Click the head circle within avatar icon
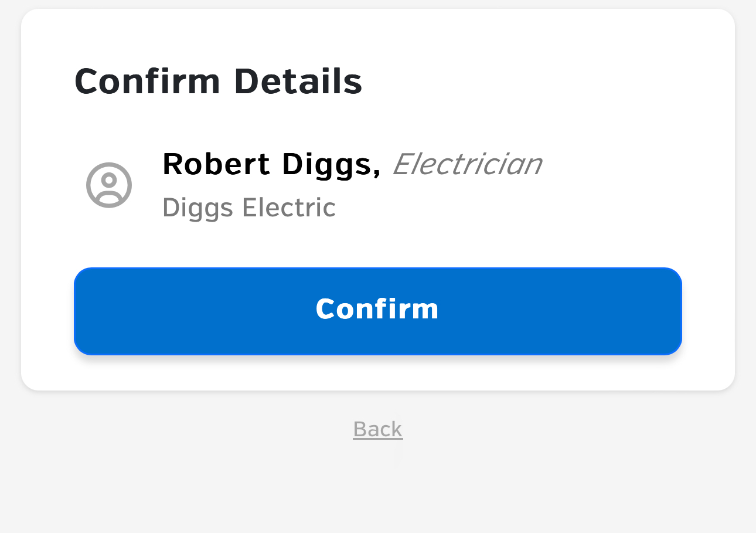This screenshot has height=533, width=756. (x=109, y=180)
